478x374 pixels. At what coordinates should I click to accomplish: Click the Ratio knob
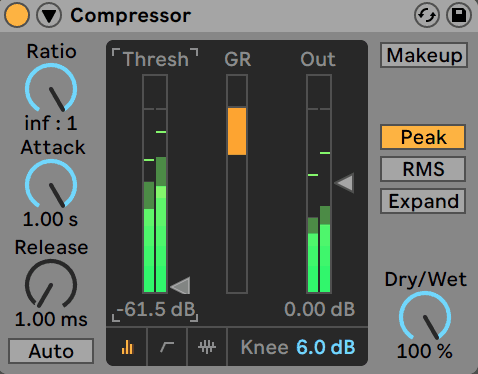coord(51,89)
